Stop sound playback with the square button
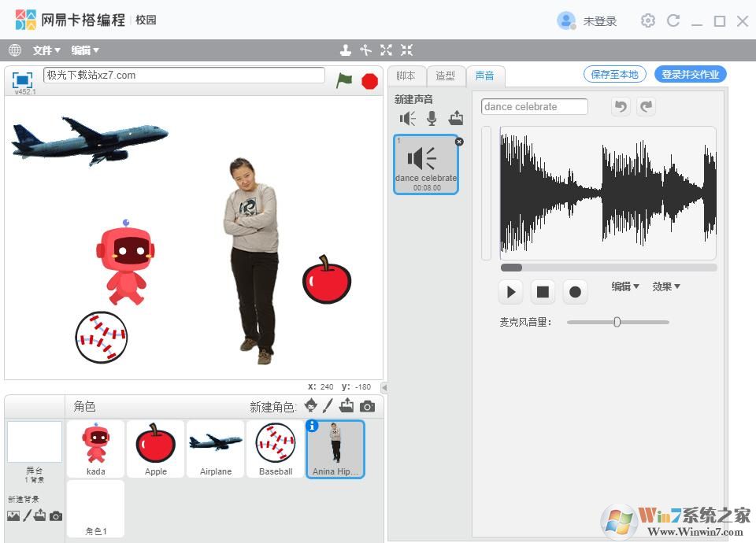Image resolution: width=756 pixels, height=543 pixels. click(543, 291)
